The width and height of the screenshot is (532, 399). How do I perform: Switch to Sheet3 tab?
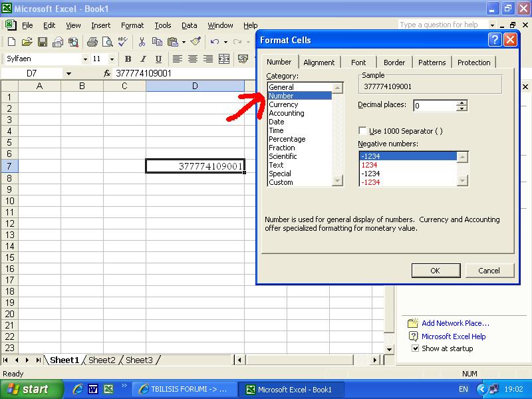[139, 360]
